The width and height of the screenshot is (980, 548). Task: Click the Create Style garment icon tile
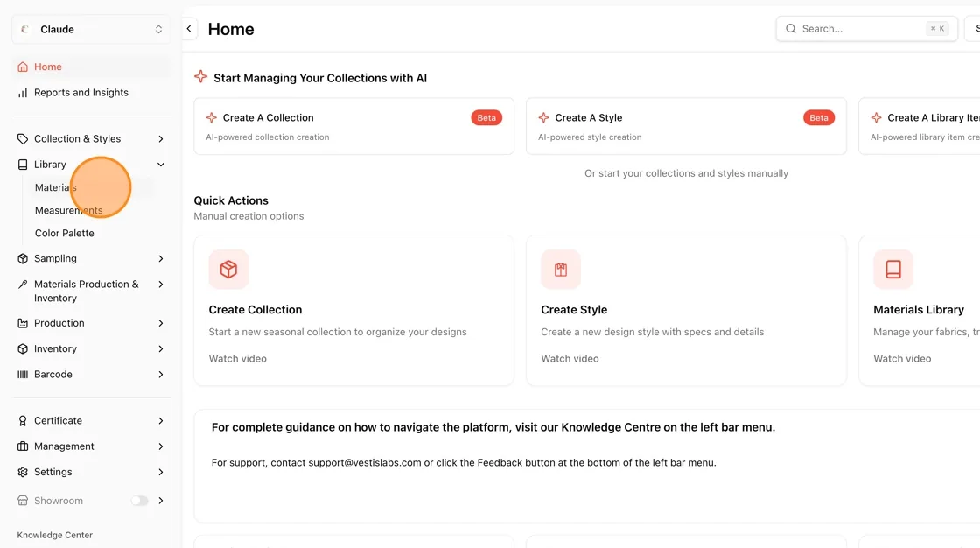tap(561, 270)
